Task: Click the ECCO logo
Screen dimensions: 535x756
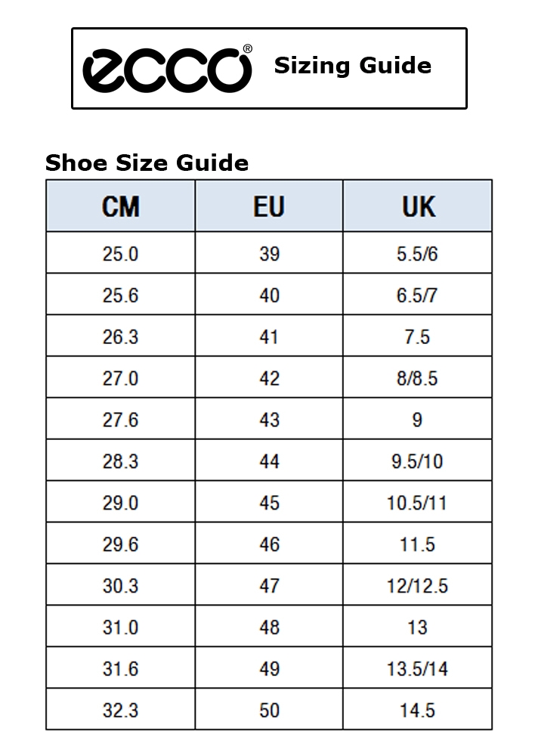Action: tap(167, 68)
